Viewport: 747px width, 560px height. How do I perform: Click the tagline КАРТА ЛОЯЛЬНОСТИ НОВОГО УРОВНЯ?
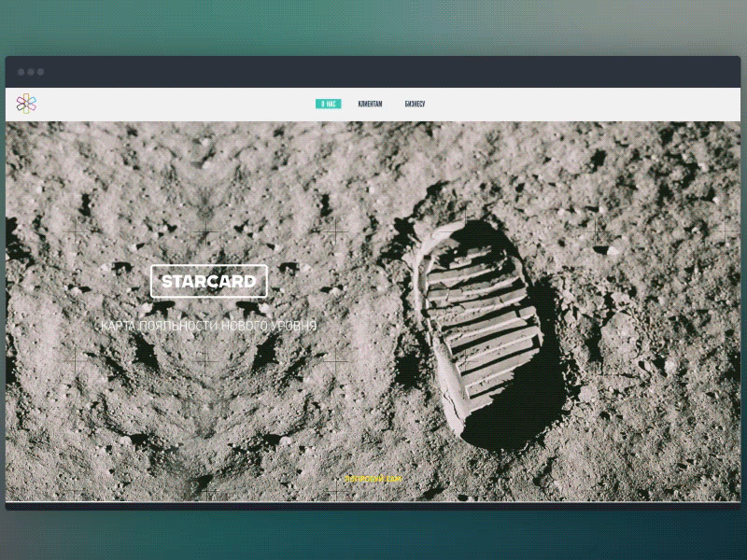208,326
